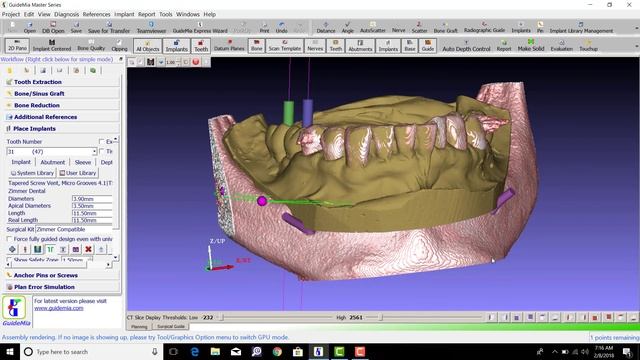Click the AutoScatter tool

[x=372, y=27]
